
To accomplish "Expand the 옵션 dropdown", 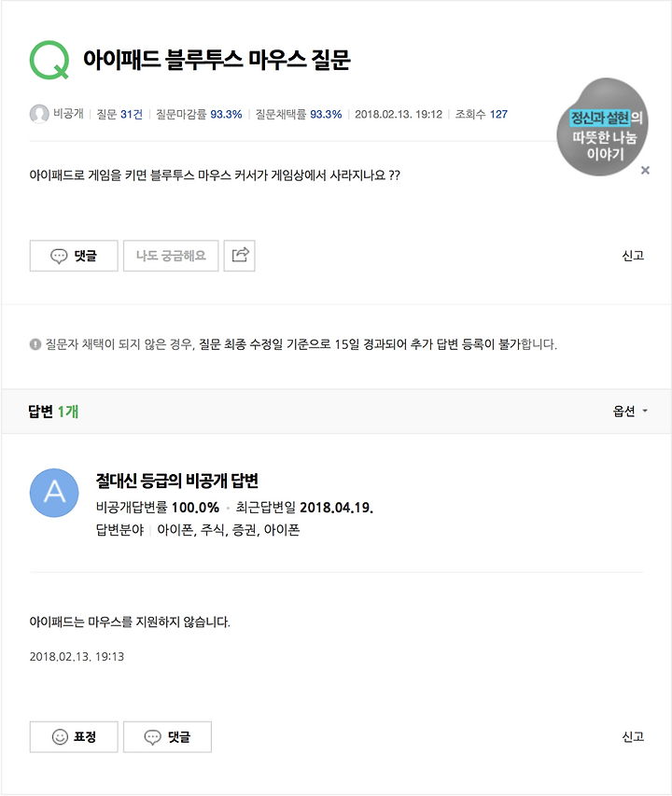I will click(630, 411).
